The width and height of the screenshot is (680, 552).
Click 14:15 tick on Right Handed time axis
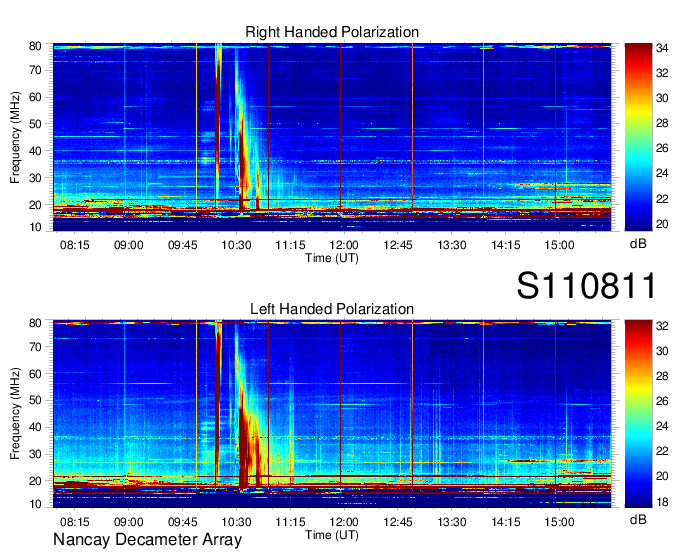click(x=506, y=245)
